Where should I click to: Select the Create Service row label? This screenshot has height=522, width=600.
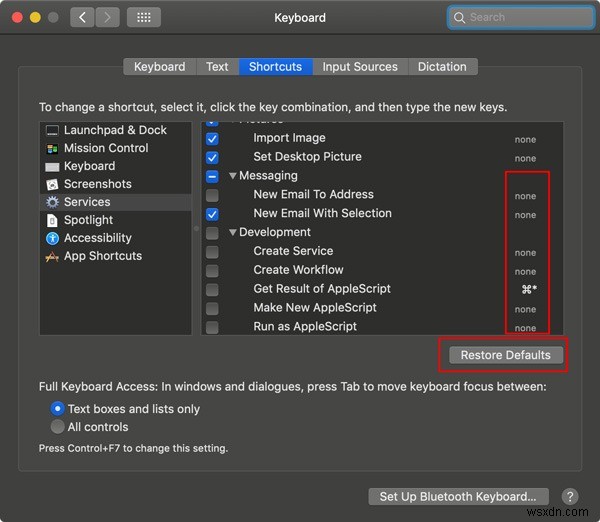click(x=293, y=251)
